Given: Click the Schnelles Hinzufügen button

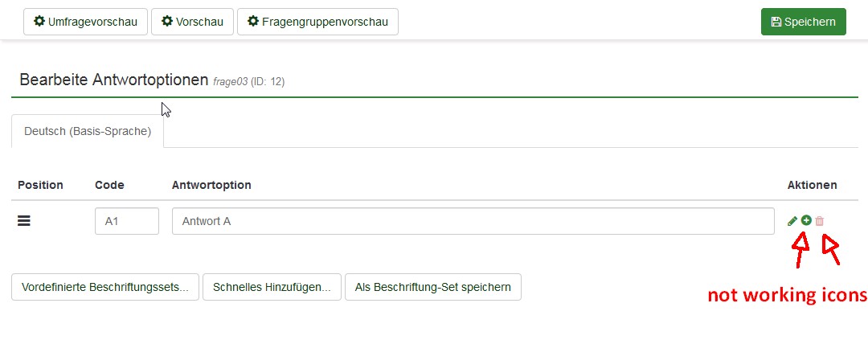Looking at the screenshot, I should tap(272, 287).
